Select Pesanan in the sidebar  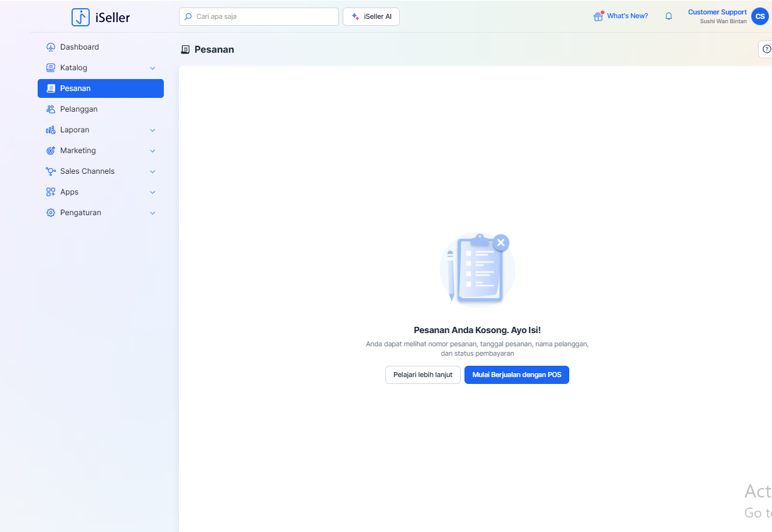tap(100, 88)
